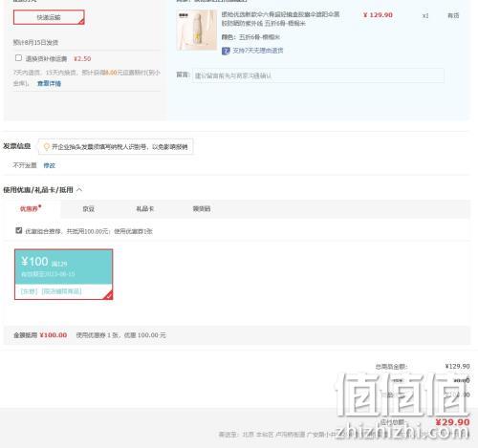Click the umbrella product thumbnail
This screenshot has height=448, width=478.
[x=197, y=30]
